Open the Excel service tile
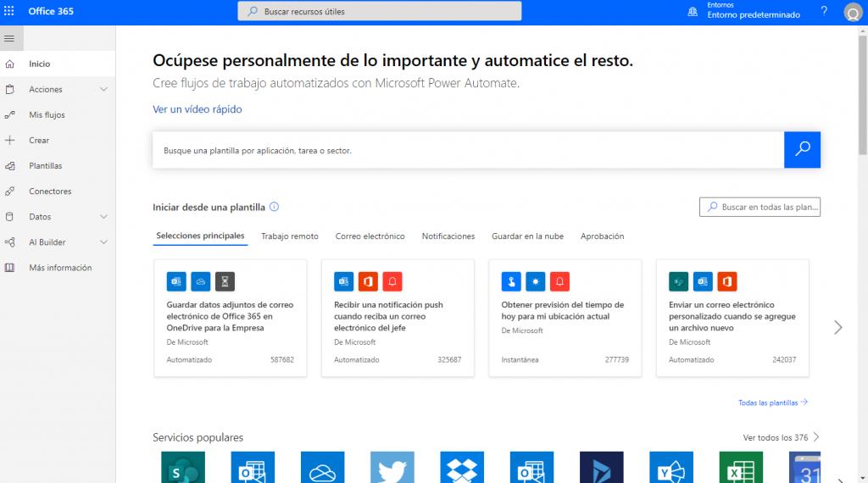This screenshot has height=483, width=868. pos(741,467)
